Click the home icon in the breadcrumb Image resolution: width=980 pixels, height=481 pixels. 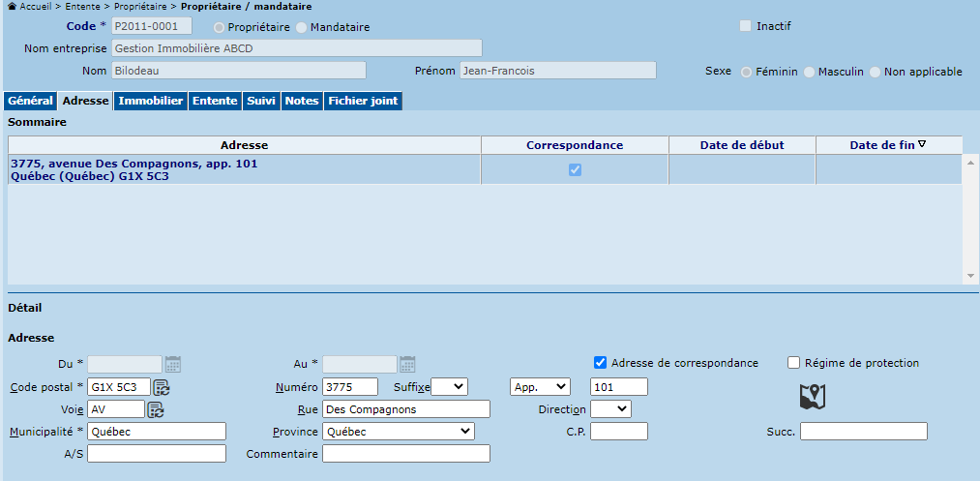click(x=12, y=6)
